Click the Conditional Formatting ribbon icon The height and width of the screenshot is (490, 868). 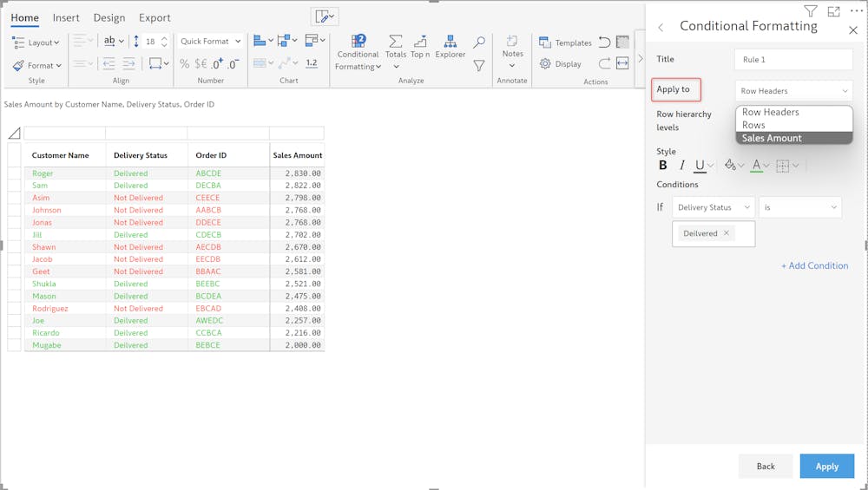point(358,42)
